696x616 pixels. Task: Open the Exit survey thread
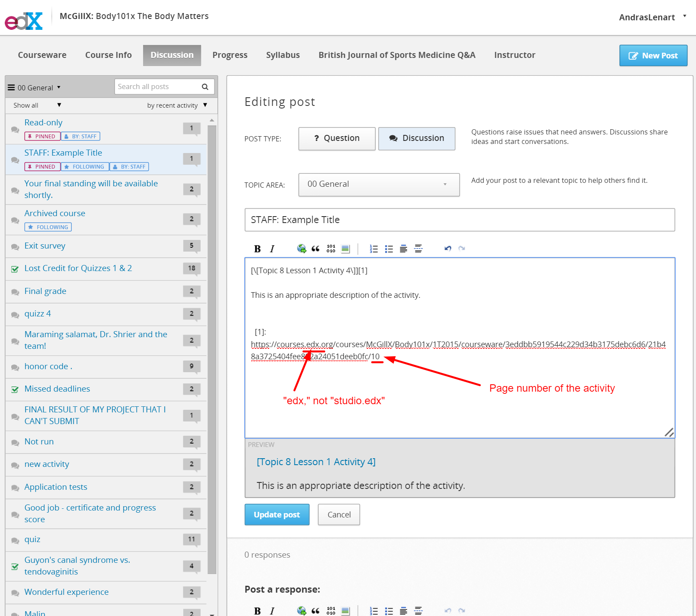coord(106,246)
